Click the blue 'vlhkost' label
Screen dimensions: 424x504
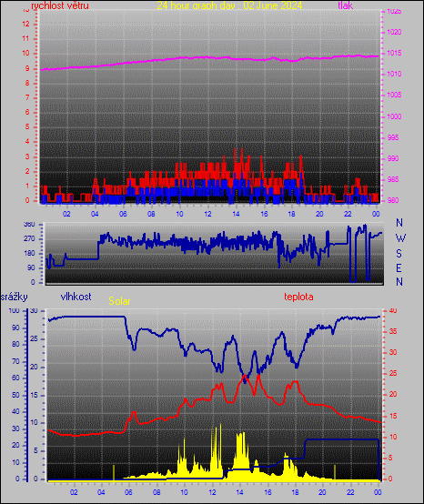[76, 297]
